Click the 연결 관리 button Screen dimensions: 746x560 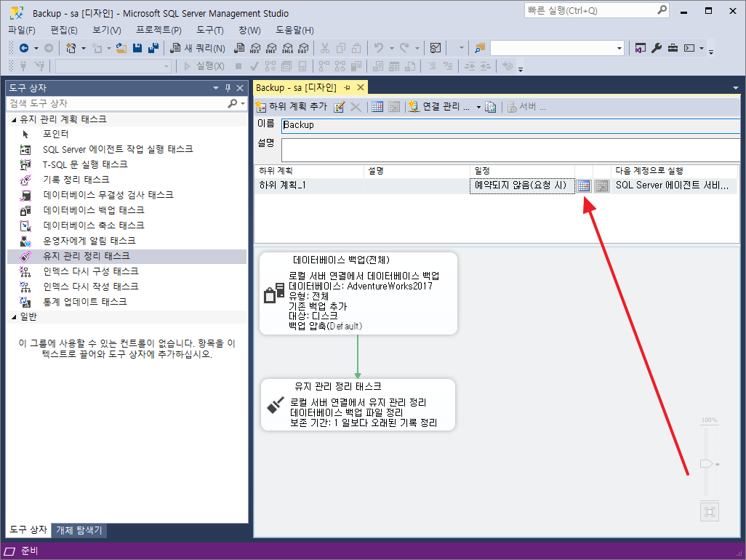[x=440, y=107]
